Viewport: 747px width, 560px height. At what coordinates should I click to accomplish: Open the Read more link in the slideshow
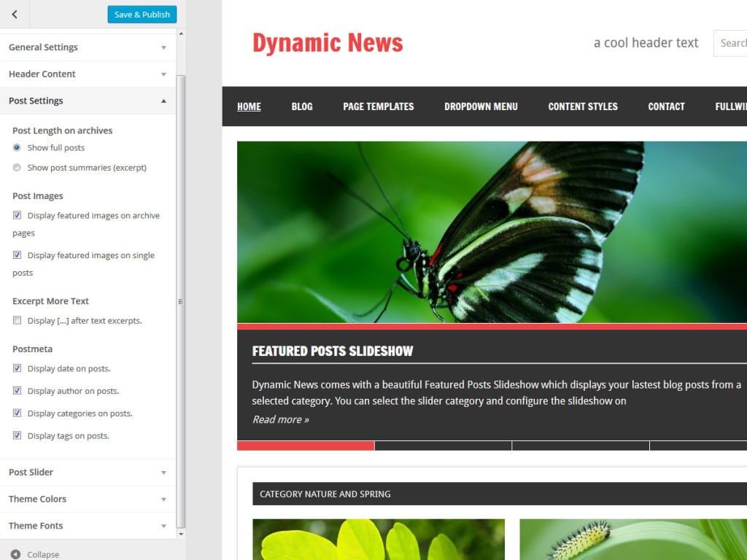(280, 419)
